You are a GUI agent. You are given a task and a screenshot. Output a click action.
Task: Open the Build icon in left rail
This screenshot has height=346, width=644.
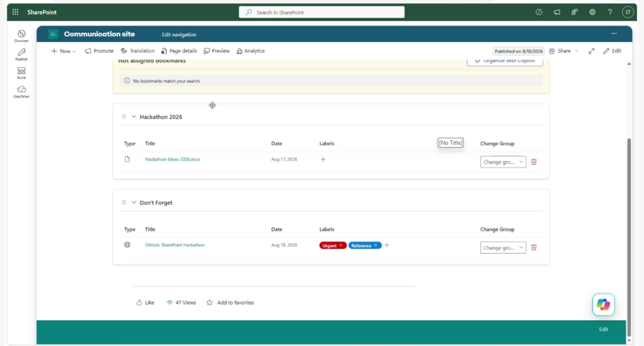[x=21, y=73]
